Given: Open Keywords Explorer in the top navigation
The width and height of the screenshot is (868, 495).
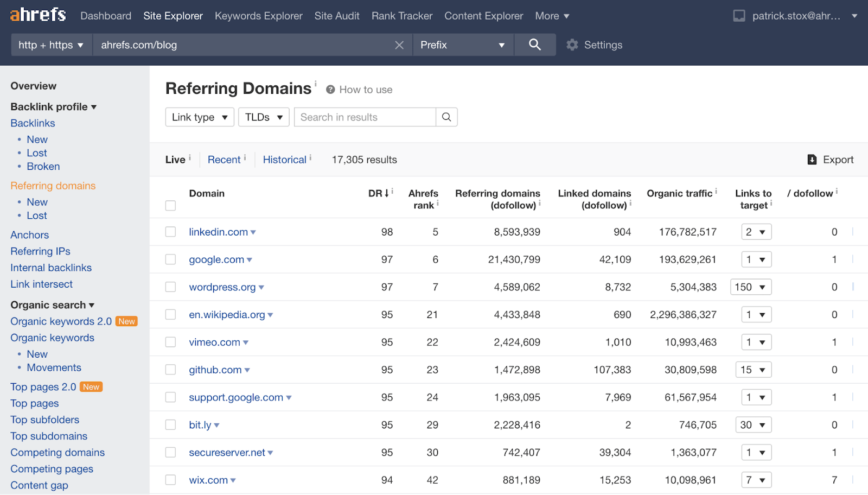Looking at the screenshot, I should (259, 16).
